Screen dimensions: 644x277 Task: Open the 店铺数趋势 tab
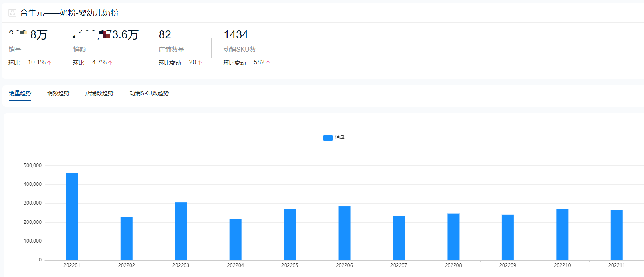pos(99,93)
